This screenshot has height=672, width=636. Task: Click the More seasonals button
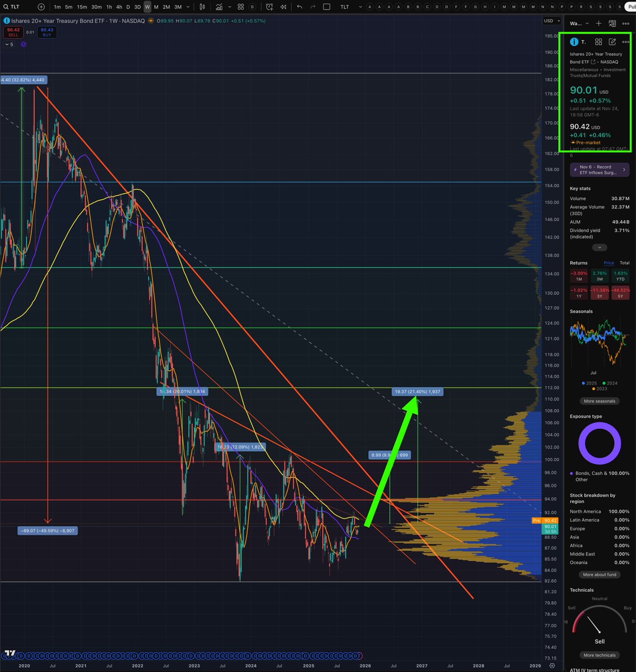(600, 401)
